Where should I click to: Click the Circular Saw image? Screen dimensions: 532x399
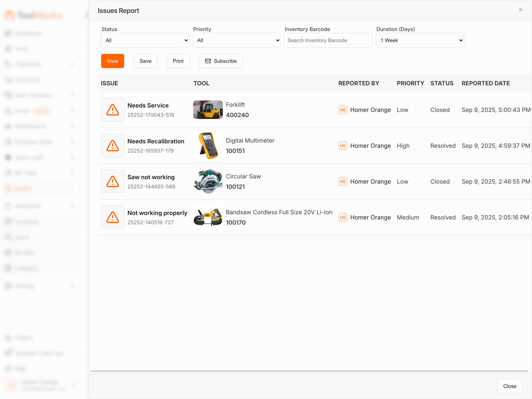[208, 181]
